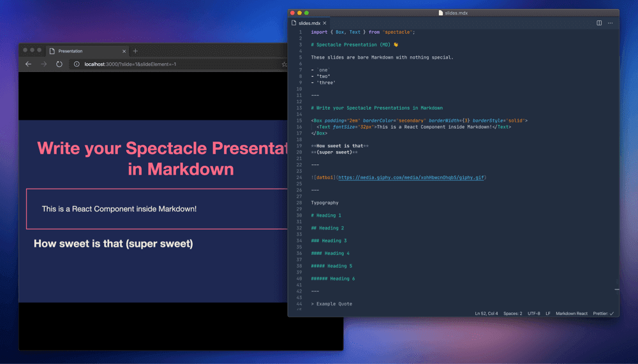Select the slides.mdx editor tab

click(x=309, y=23)
